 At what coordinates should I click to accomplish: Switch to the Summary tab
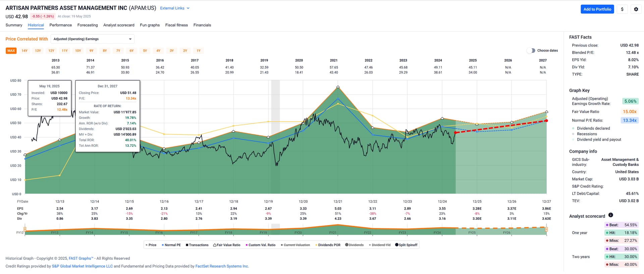(14, 25)
